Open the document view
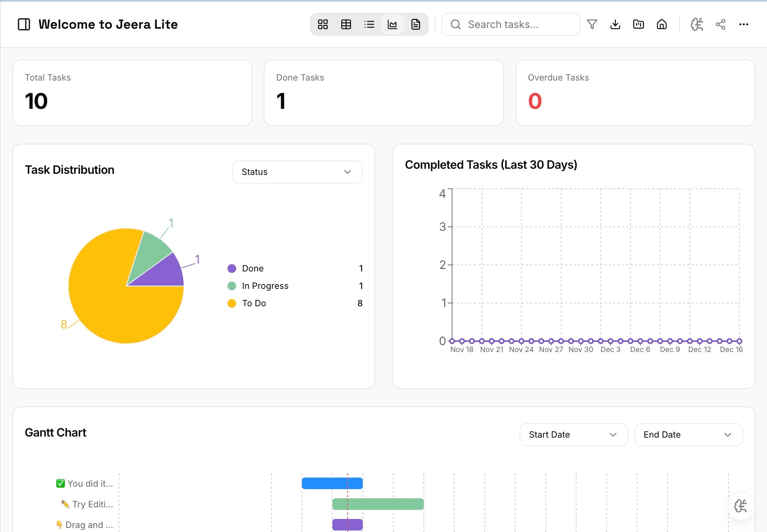 click(415, 24)
